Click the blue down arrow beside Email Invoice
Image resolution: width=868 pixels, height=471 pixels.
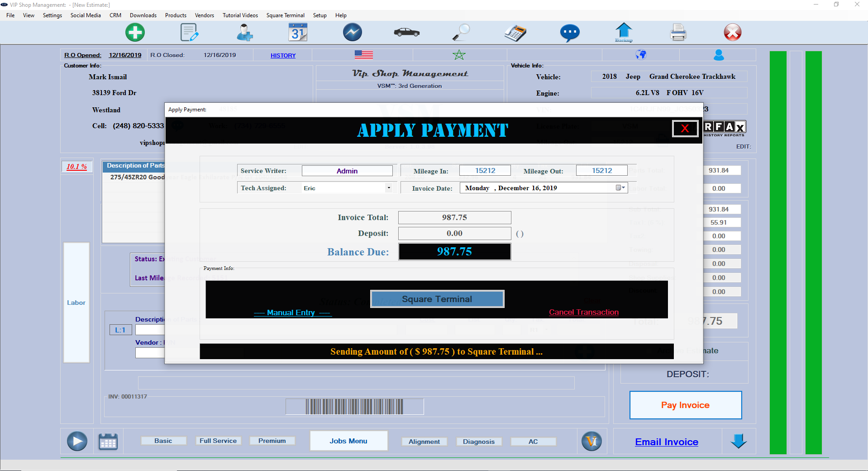coord(739,441)
